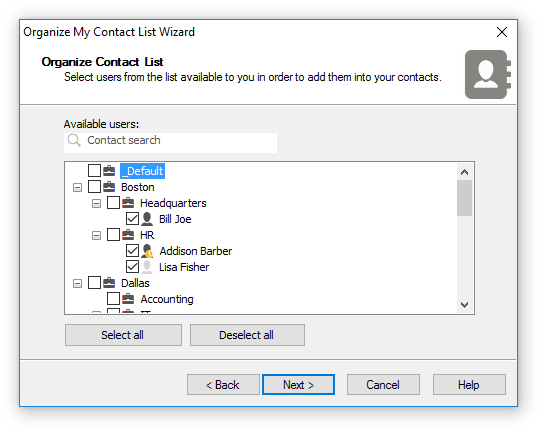Click Lisa Fisher's offline user icon
Image resolution: width=539 pixels, height=428 pixels.
tap(147, 267)
